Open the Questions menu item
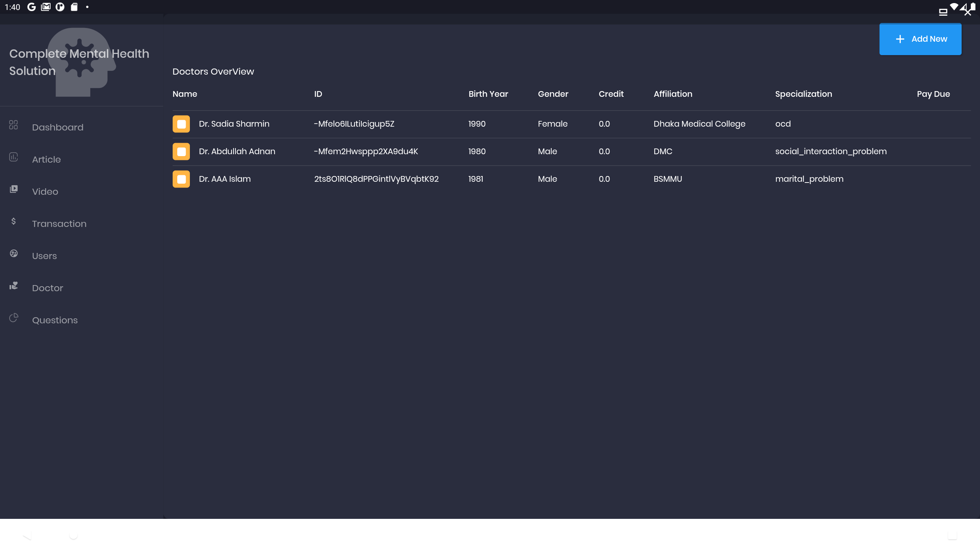 pyautogui.click(x=55, y=320)
